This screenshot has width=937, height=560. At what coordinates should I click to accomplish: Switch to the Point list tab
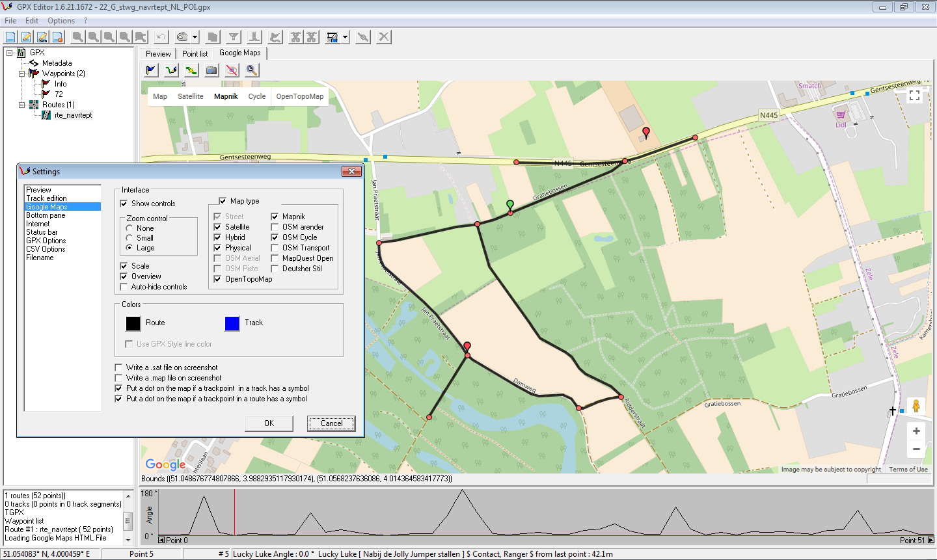[x=195, y=54]
